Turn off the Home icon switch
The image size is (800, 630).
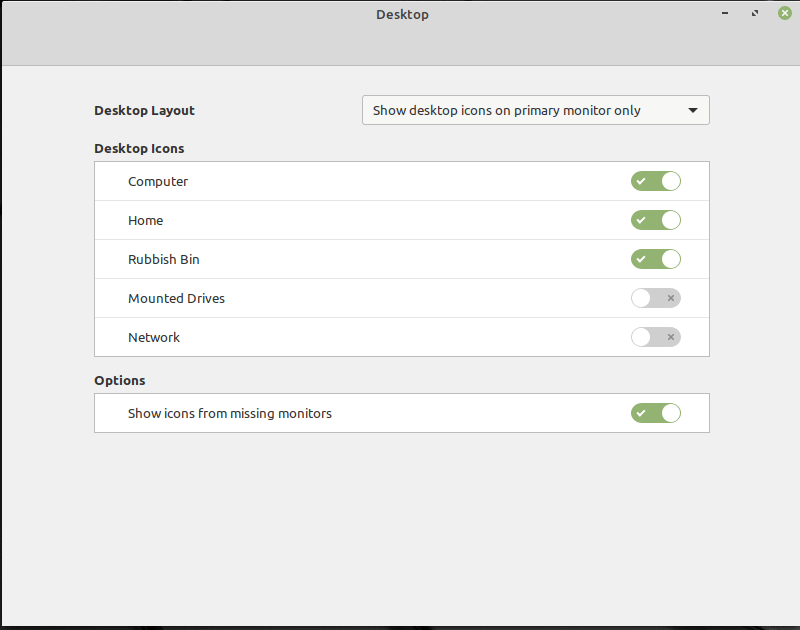coord(655,220)
